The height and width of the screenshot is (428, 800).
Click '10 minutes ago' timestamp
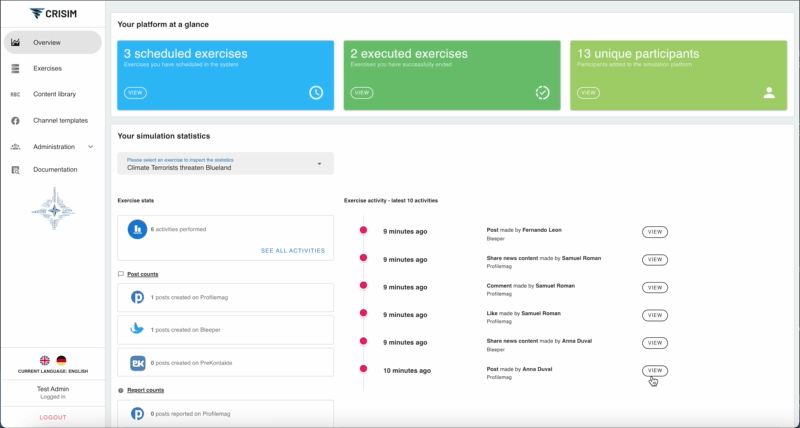(407, 371)
